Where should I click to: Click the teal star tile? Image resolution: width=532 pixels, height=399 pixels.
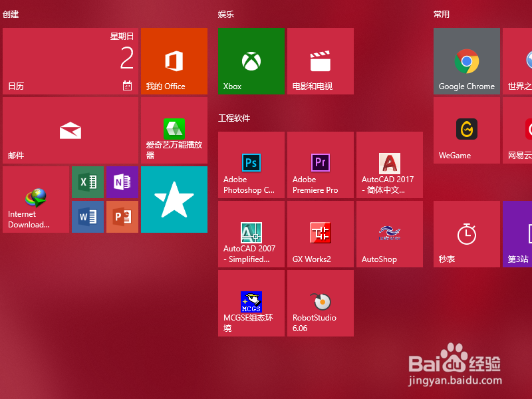coord(174,199)
